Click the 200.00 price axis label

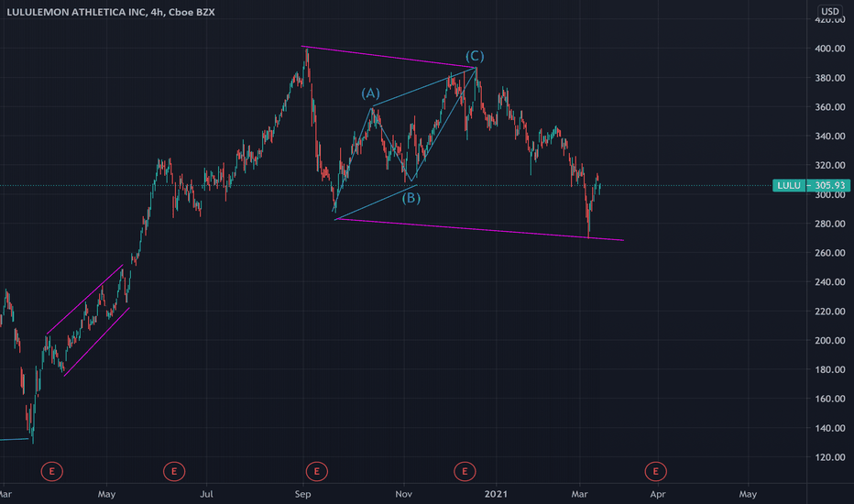830,341
